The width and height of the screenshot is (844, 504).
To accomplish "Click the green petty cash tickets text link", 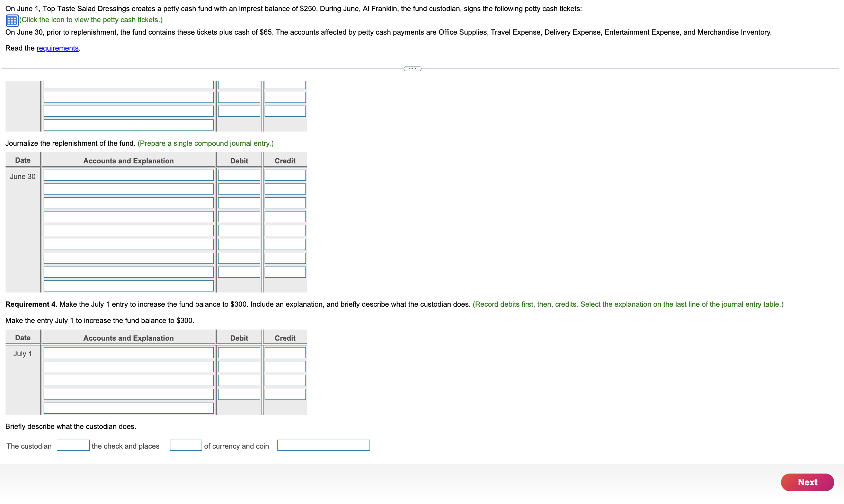I will point(91,20).
